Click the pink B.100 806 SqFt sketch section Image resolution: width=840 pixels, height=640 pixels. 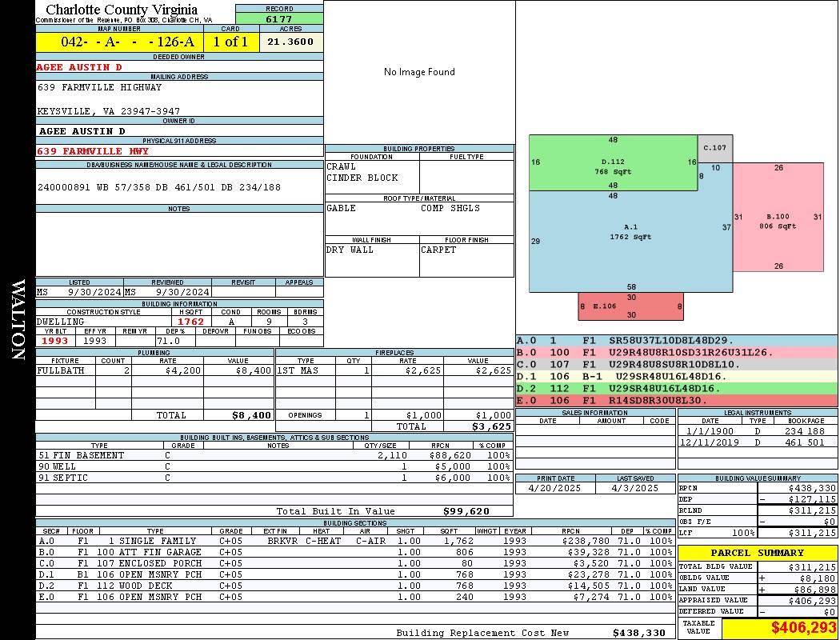point(778,217)
